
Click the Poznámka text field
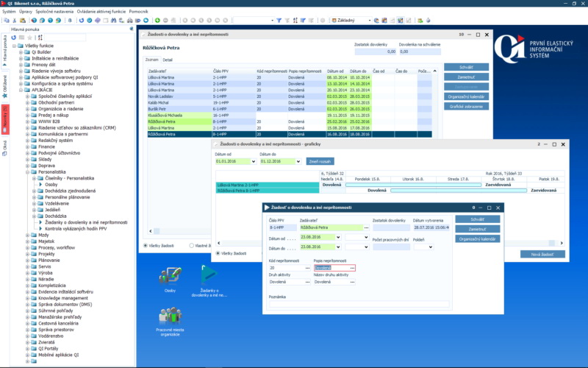pyautogui.click(x=358, y=304)
